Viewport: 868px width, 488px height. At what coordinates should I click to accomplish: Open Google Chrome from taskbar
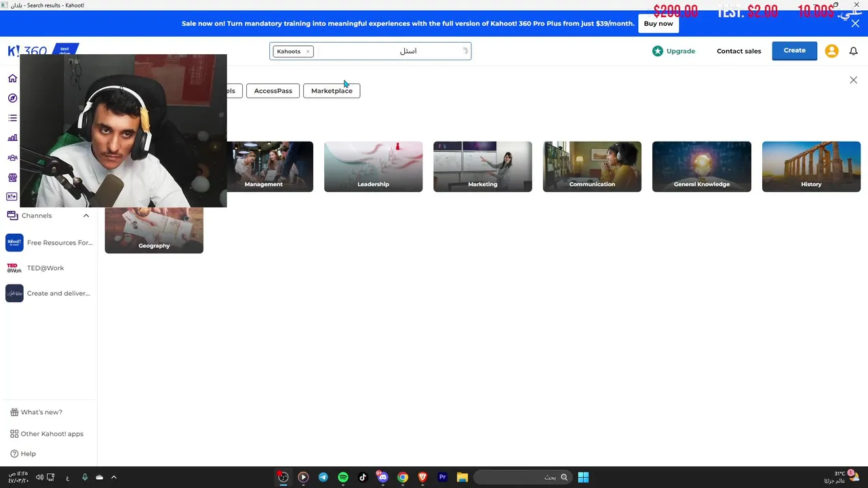[403, 477]
